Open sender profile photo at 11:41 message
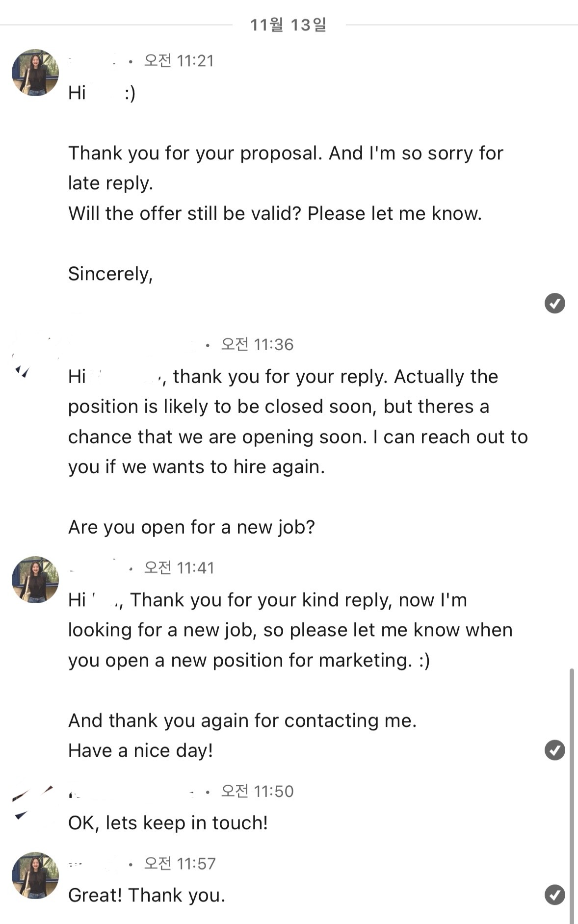Viewport: 578px width, 924px height. coord(35,580)
